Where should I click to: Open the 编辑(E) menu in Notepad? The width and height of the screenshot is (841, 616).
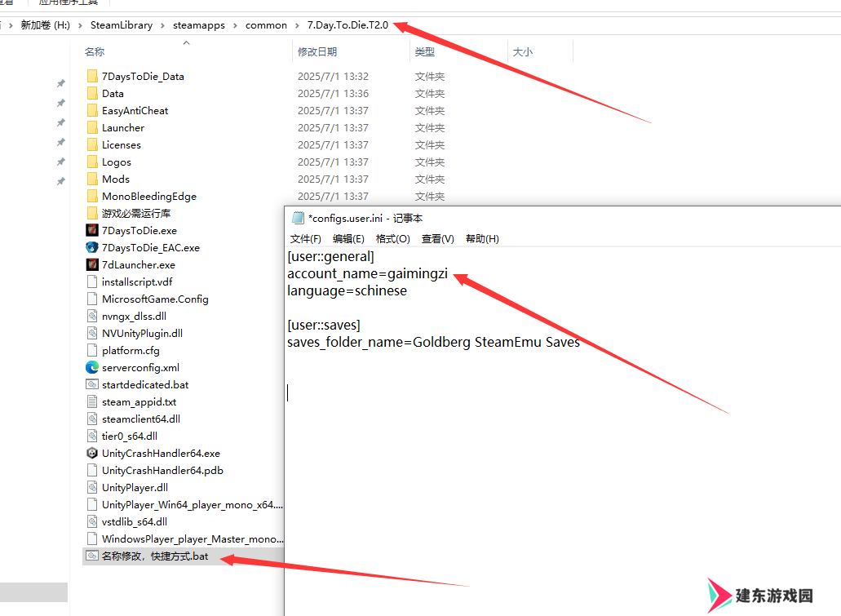click(348, 239)
